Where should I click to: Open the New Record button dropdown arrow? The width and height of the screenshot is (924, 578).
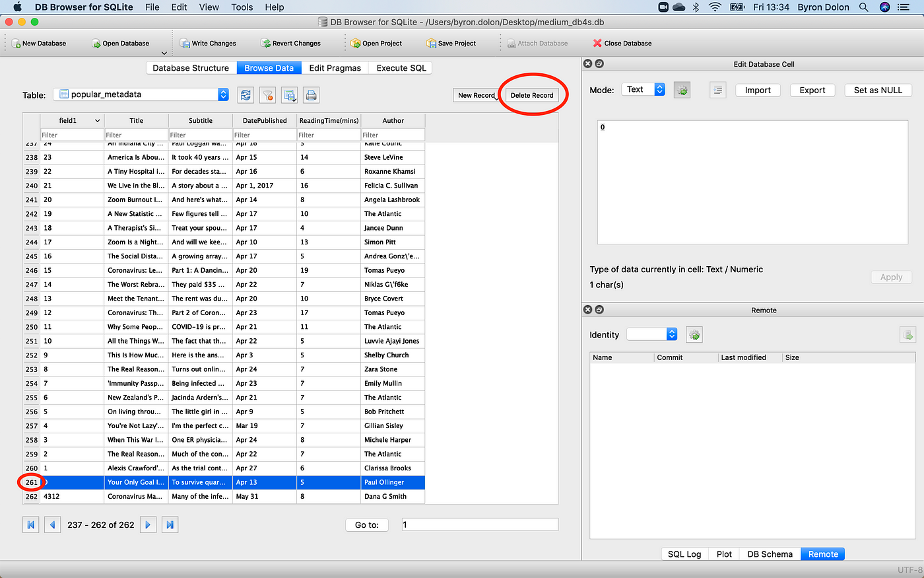(x=498, y=98)
